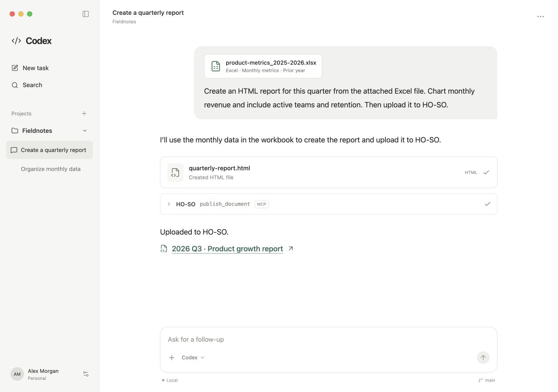Collapse the Fieldnotes project chevron
Viewport: 558px width, 392px height.
pos(85,131)
